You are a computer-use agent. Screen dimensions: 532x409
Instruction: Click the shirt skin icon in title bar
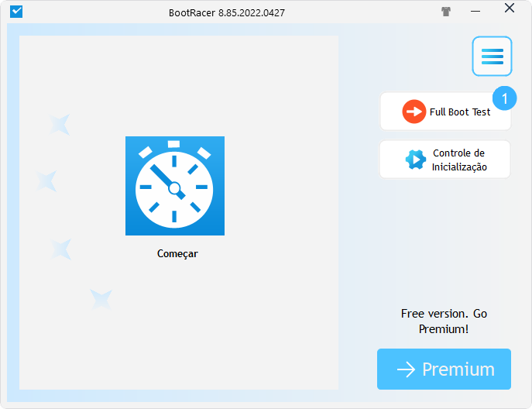coord(446,12)
